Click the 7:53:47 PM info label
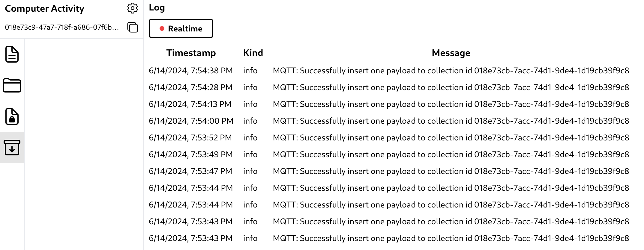This screenshot has width=644, height=250. click(250, 171)
